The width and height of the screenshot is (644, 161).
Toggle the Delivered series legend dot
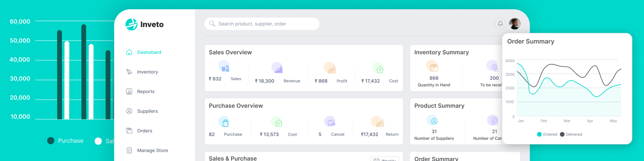(x=562, y=134)
